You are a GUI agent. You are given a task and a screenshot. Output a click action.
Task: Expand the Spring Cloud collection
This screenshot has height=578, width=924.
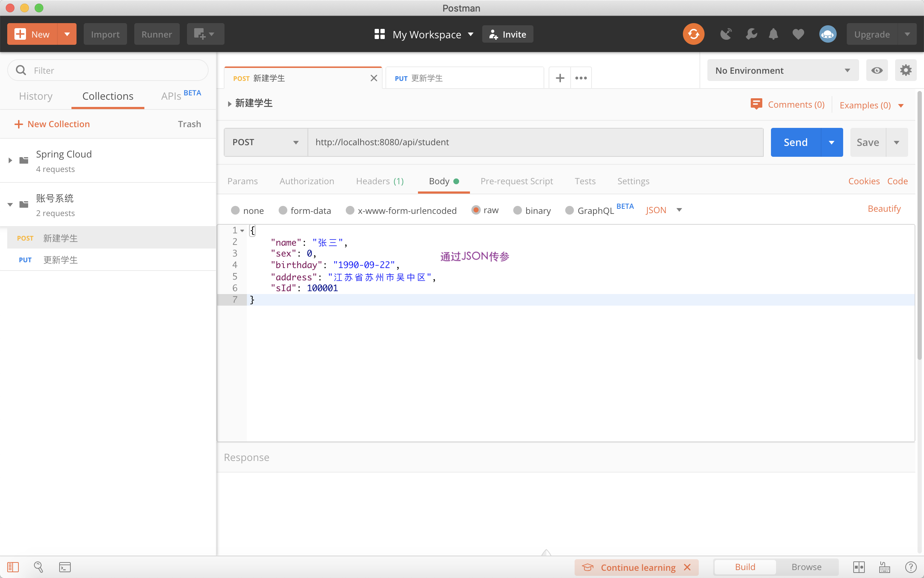coord(10,160)
